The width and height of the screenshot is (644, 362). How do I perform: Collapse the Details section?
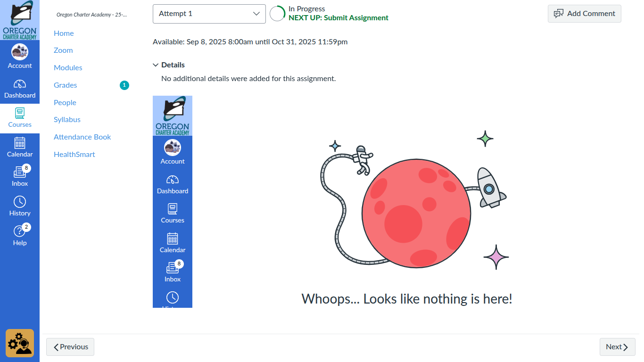pyautogui.click(x=169, y=65)
